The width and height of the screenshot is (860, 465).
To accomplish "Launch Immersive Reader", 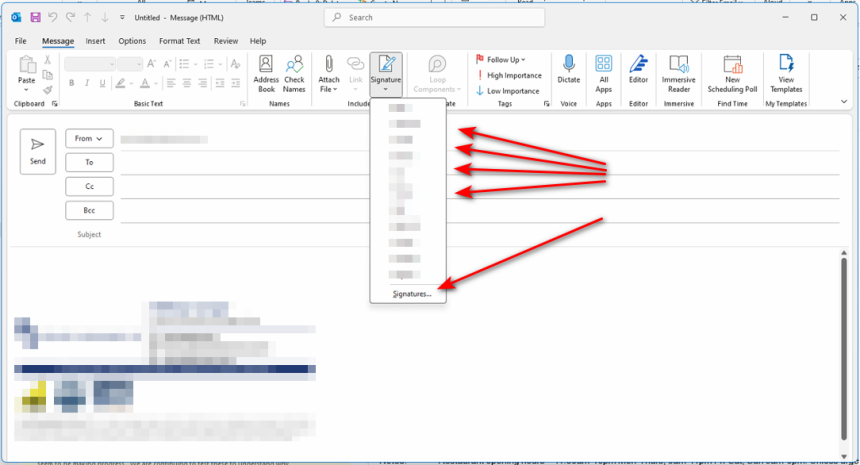I will point(679,72).
